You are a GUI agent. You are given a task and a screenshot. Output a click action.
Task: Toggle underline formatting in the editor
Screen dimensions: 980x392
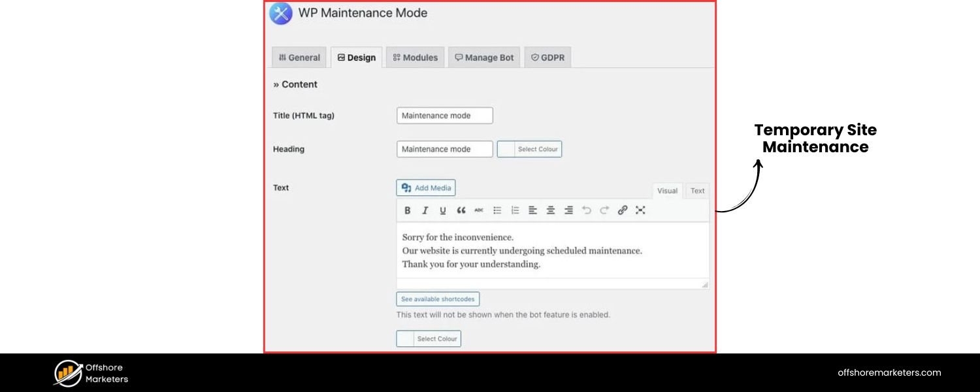[442, 210]
